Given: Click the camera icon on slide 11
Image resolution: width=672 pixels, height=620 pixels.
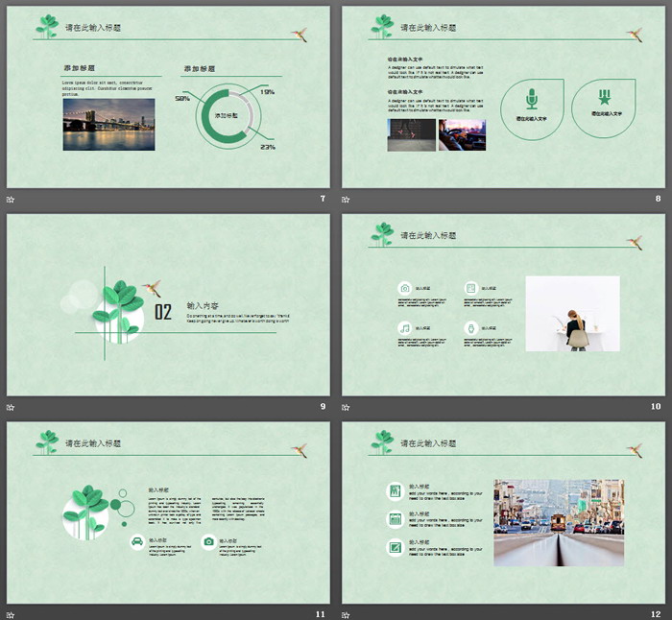Looking at the screenshot, I should [208, 541].
